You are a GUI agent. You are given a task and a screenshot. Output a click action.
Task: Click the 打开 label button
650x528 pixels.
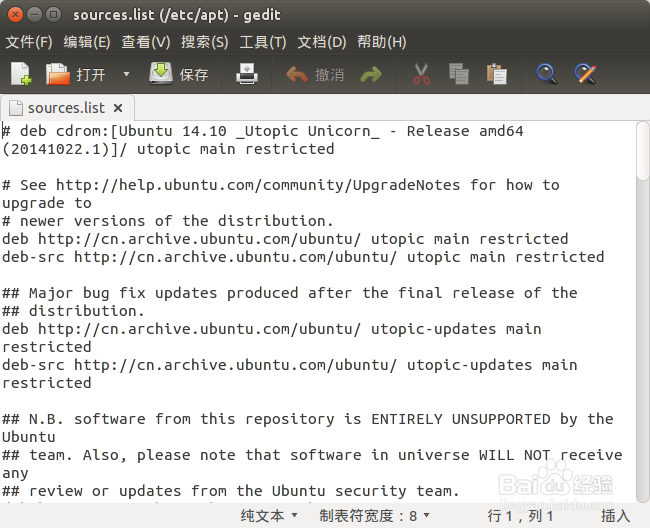tap(90, 75)
